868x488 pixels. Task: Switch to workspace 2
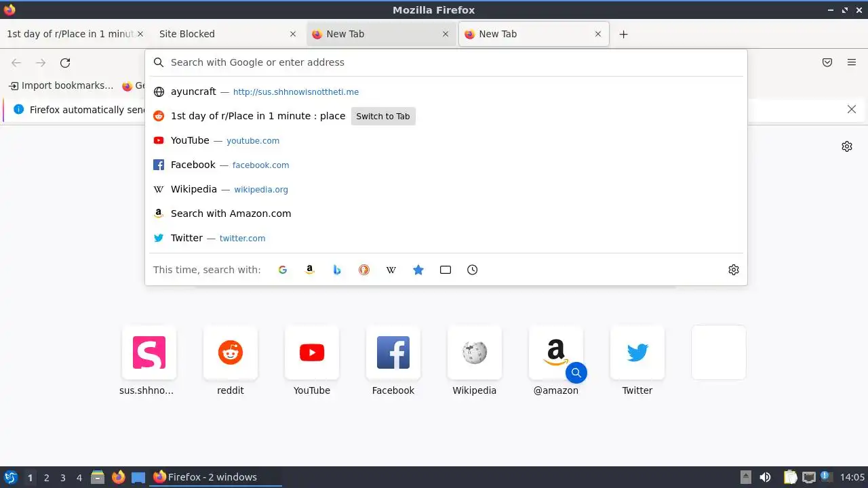point(46,478)
